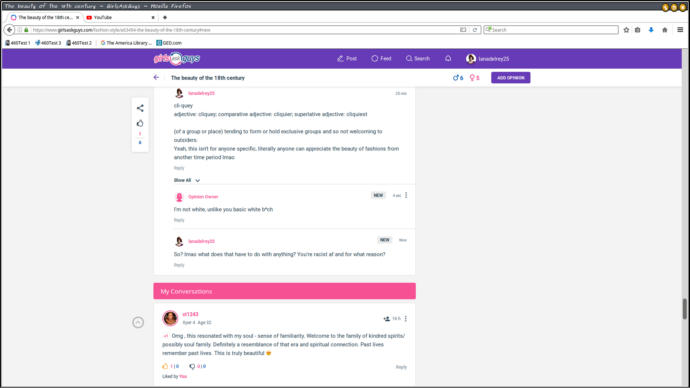This screenshot has height=388, width=690.
Task: Click the browser Back button
Action: (9, 30)
